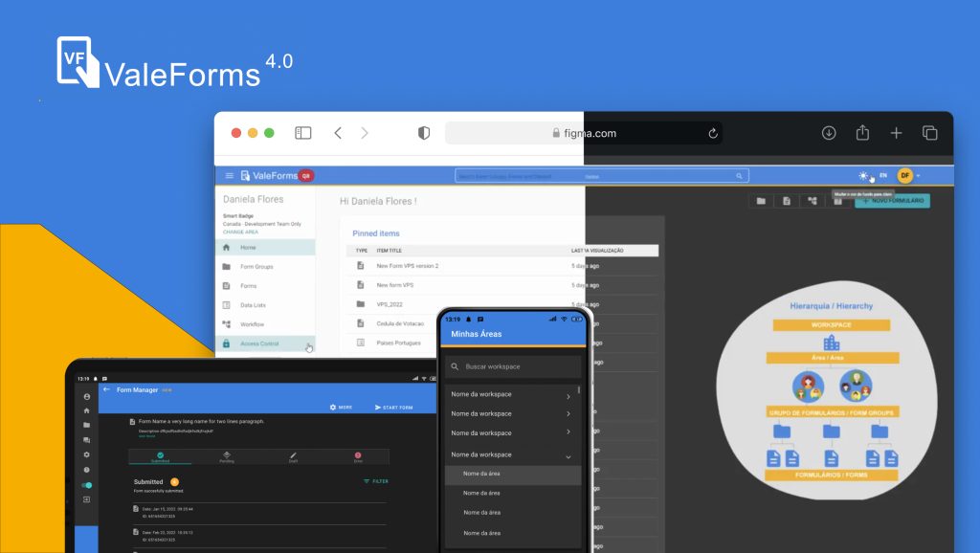Open pinned item "Paises Portugues"
Image resolution: width=980 pixels, height=553 pixels.
click(x=398, y=343)
